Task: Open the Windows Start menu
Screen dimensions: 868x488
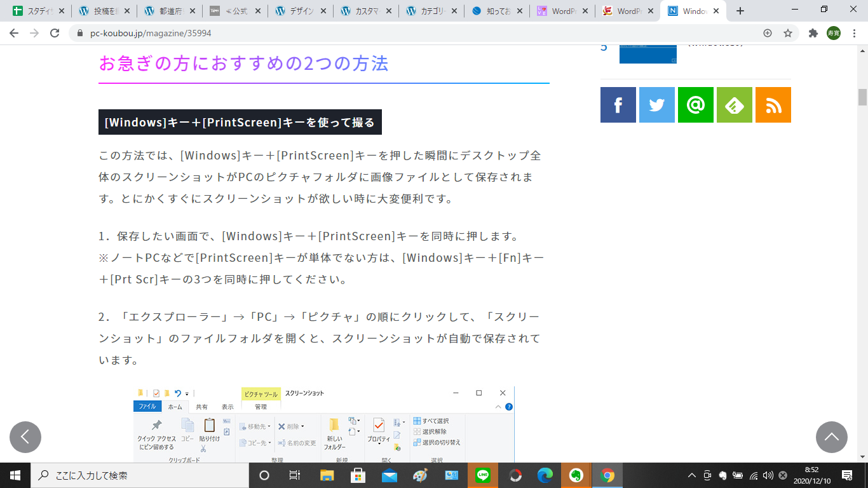Action: coord(15,475)
